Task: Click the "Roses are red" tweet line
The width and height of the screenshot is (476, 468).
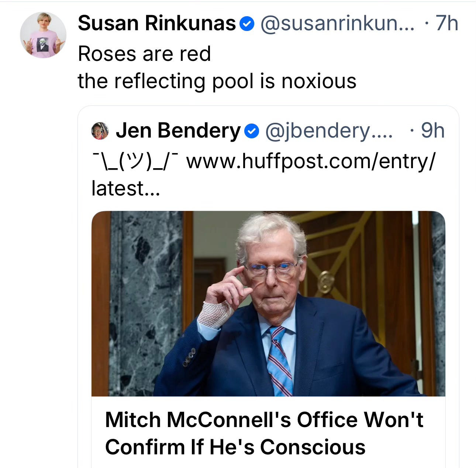Action: tap(144, 54)
